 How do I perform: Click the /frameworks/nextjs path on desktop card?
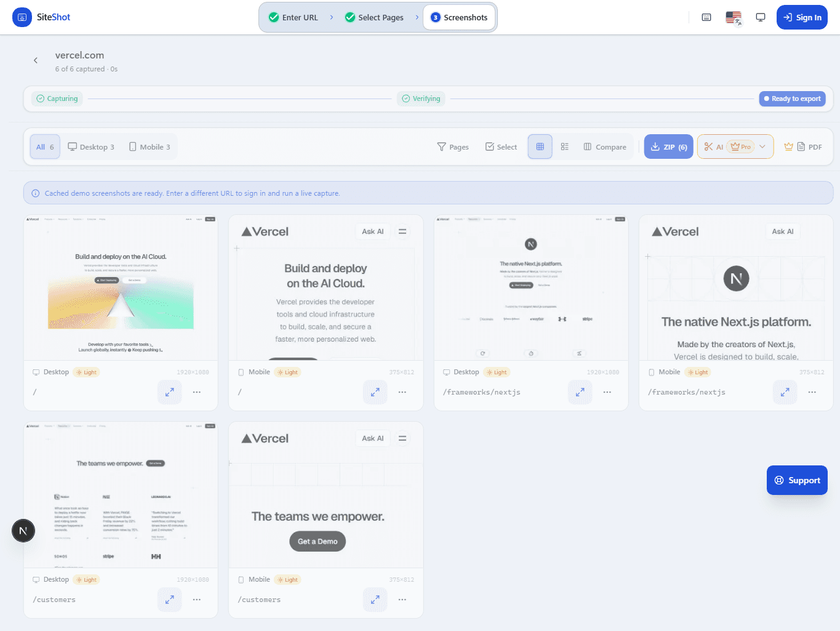[x=482, y=392]
